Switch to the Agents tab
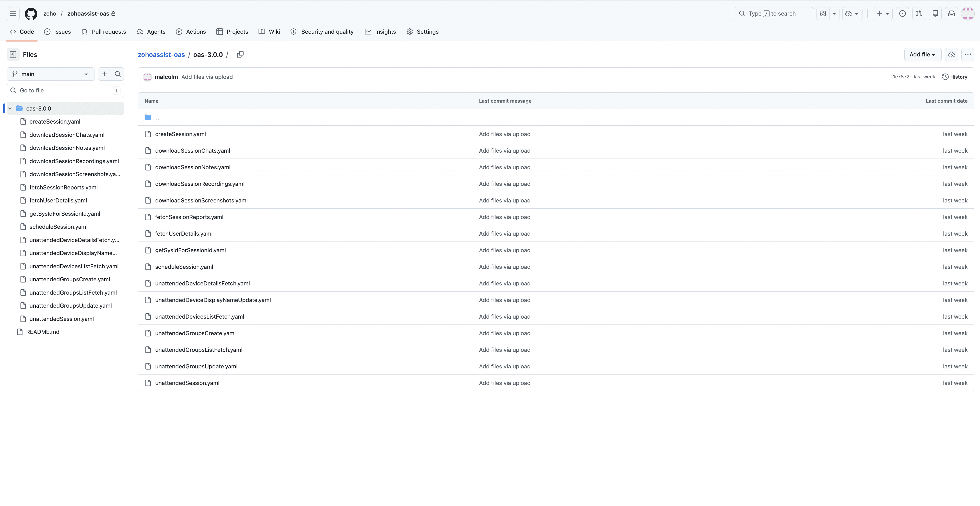This screenshot has height=506, width=980. pos(151,32)
